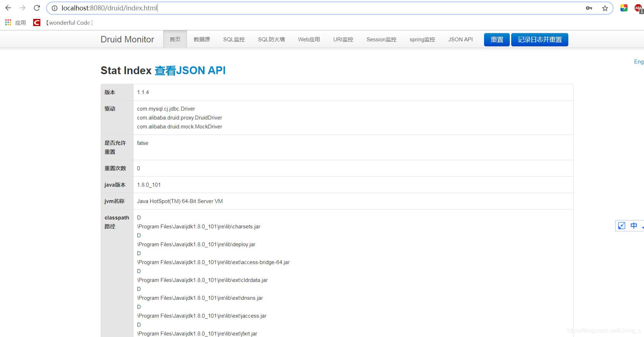Select the access-bridge-64.jar classpath line
The width and height of the screenshot is (644, 337).
(x=213, y=262)
